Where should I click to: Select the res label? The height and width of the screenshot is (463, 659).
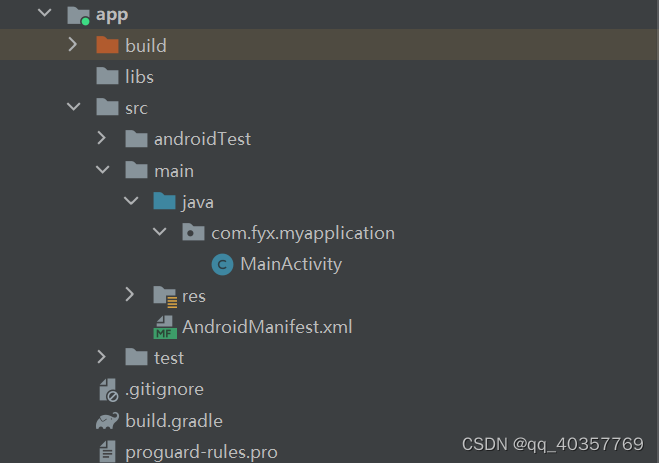point(194,297)
